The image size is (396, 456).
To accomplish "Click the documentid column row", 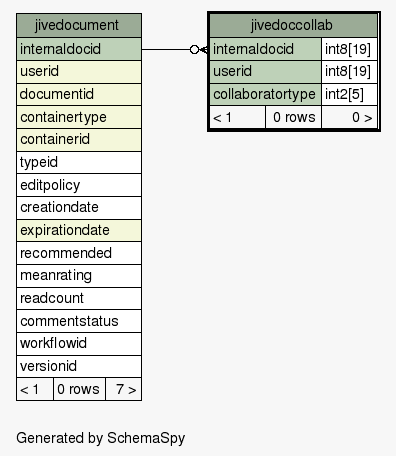I will click(79, 94).
